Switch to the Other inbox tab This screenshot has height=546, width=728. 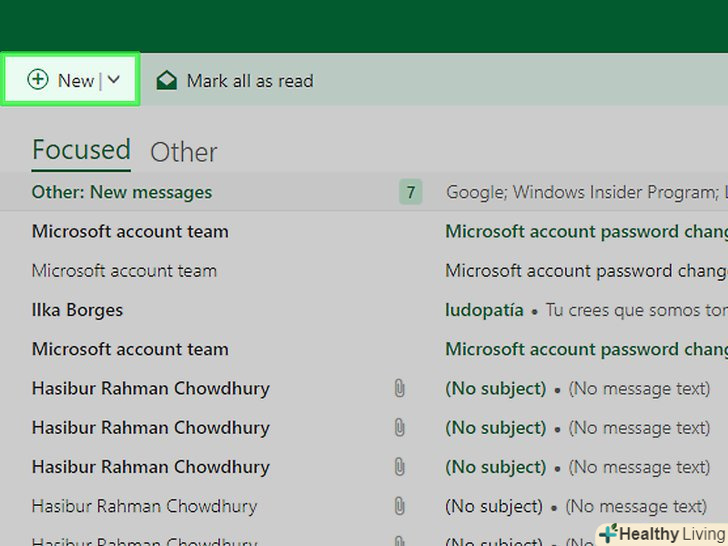[x=183, y=152]
